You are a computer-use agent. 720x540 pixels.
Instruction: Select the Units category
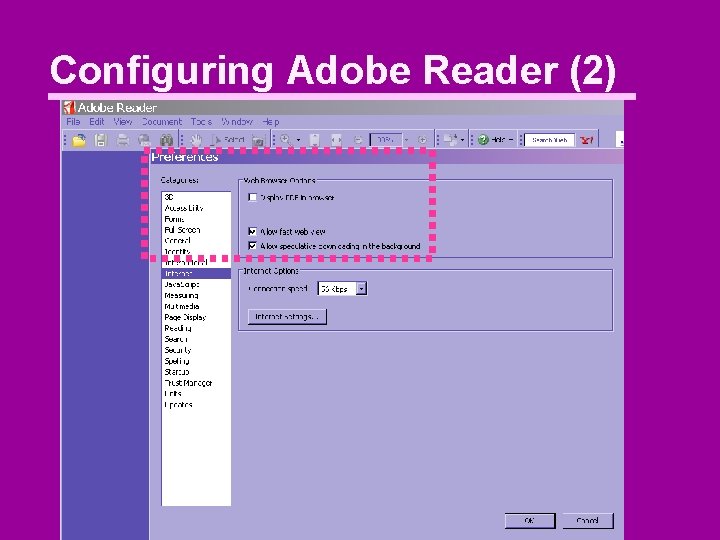coord(196,394)
